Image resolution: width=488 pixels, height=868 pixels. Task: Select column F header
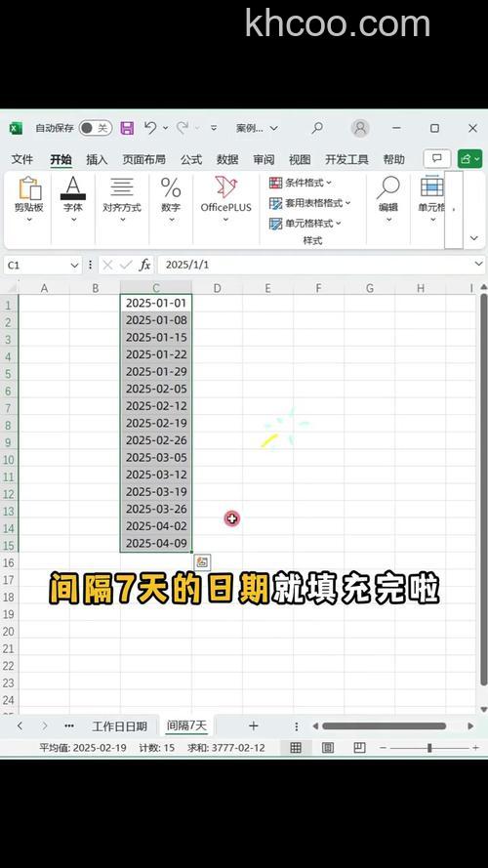[x=319, y=288]
